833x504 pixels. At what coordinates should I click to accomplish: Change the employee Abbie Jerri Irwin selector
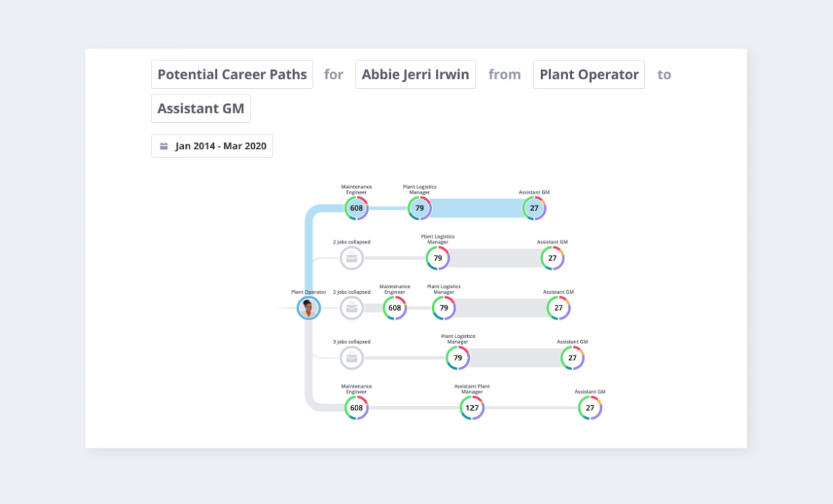coord(415,74)
